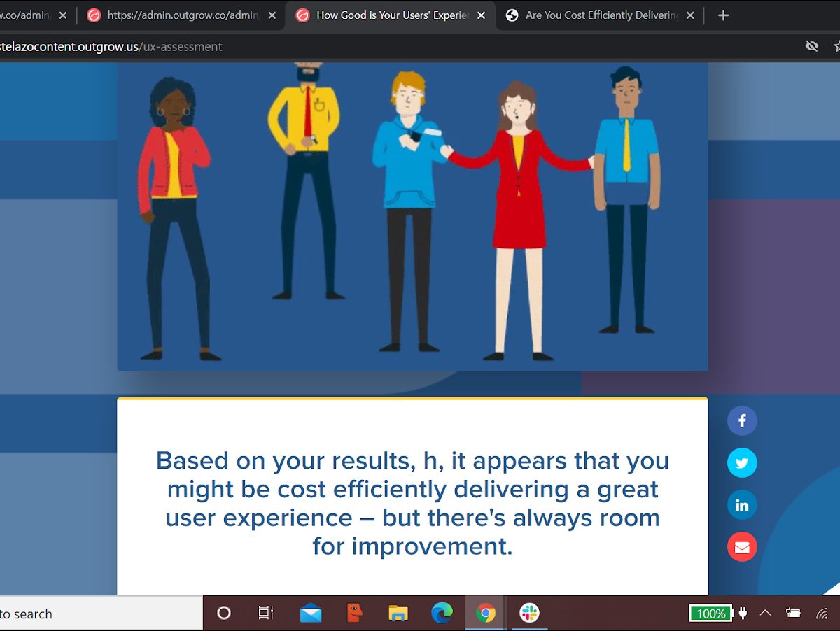Expand the hidden system tray icons
The image size is (840, 631).
tap(765, 614)
